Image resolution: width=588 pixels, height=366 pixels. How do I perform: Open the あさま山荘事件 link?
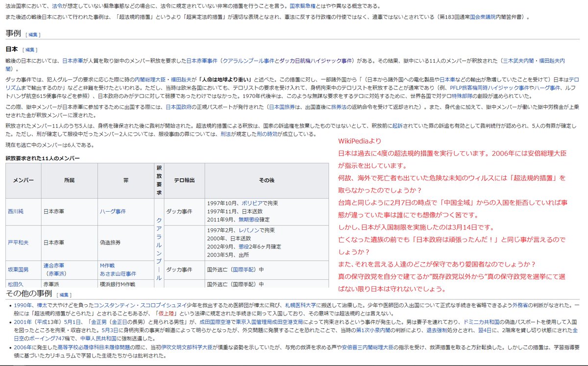click(118, 273)
